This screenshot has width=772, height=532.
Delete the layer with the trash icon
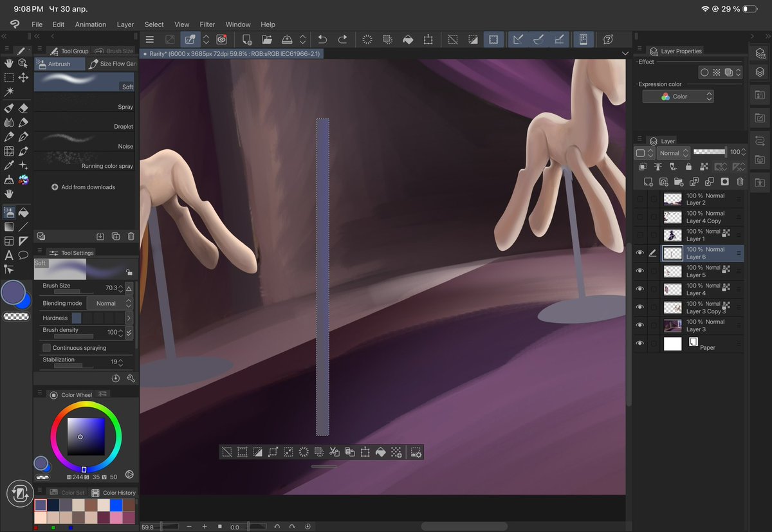(x=740, y=182)
